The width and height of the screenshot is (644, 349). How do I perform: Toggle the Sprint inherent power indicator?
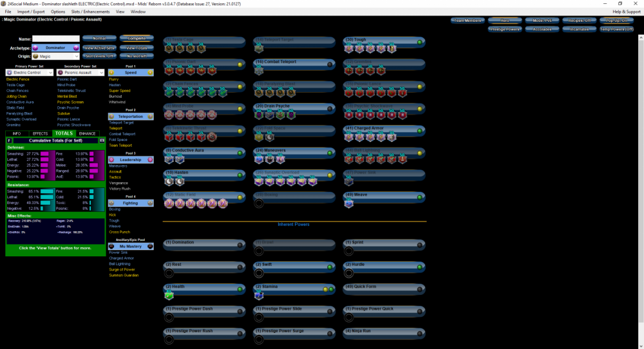click(x=419, y=245)
